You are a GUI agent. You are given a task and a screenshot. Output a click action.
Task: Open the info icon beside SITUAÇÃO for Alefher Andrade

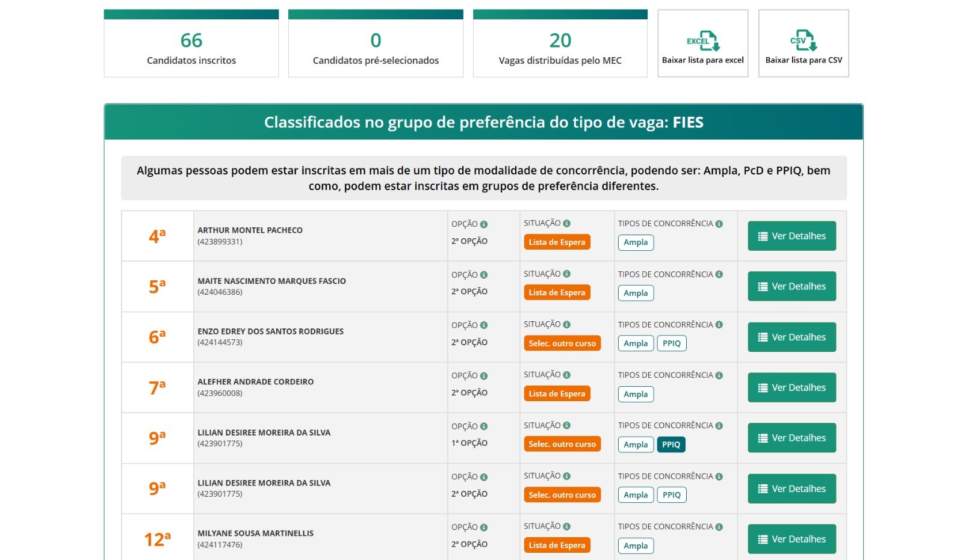pos(567,375)
